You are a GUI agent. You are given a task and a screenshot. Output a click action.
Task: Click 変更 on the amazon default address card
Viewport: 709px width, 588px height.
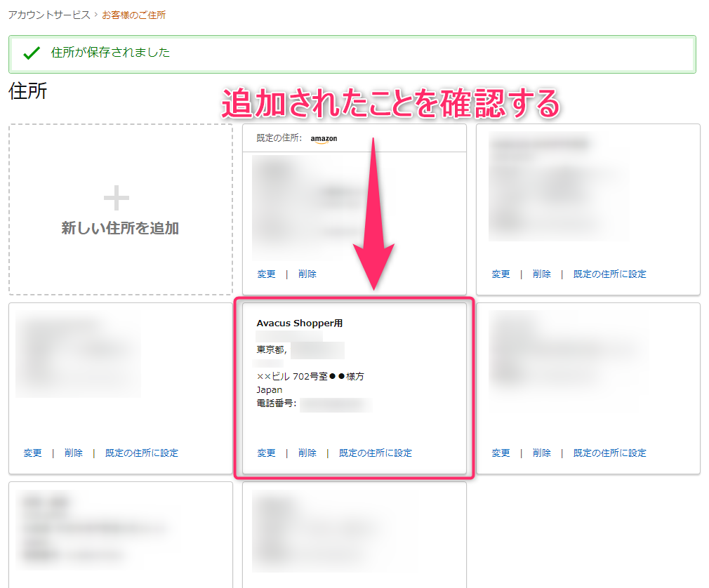click(266, 274)
